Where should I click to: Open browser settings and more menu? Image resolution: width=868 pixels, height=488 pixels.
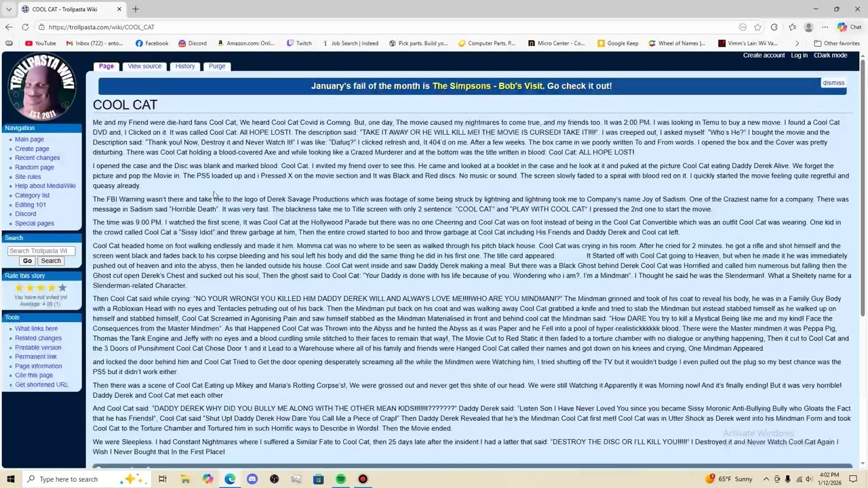(825, 27)
